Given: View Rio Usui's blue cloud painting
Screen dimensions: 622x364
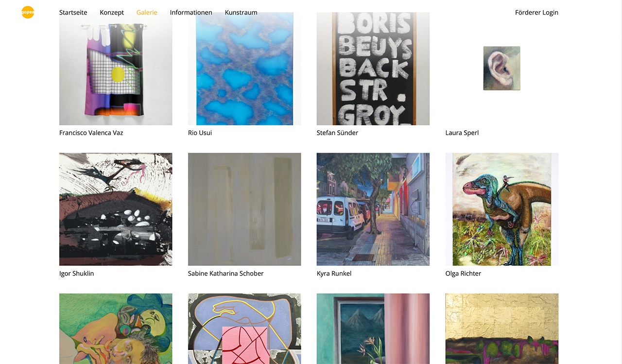Looking at the screenshot, I should [244, 69].
